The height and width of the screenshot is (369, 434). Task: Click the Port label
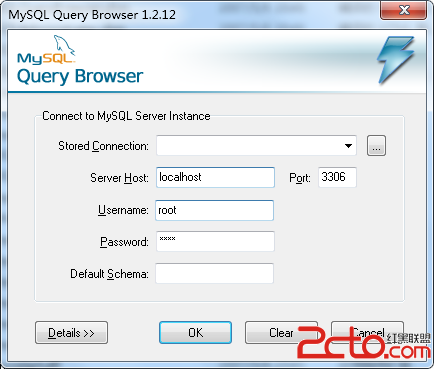click(300, 178)
